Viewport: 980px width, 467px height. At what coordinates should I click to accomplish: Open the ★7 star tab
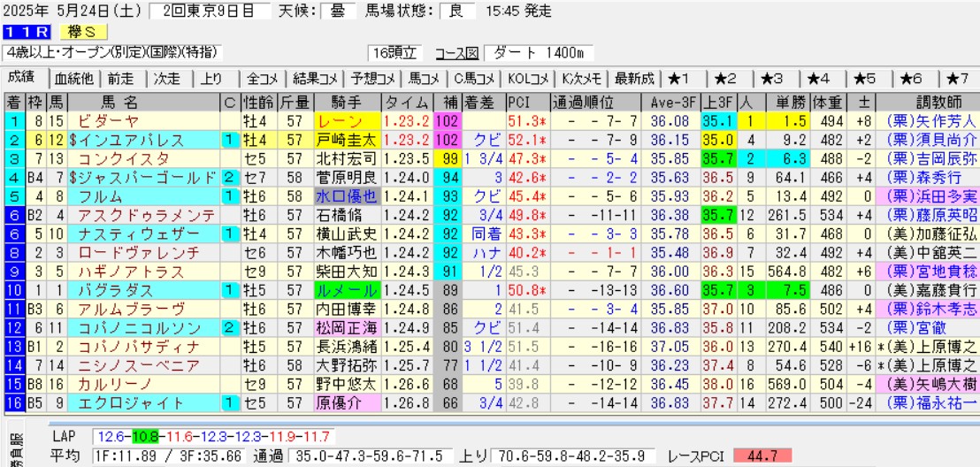coord(955,78)
